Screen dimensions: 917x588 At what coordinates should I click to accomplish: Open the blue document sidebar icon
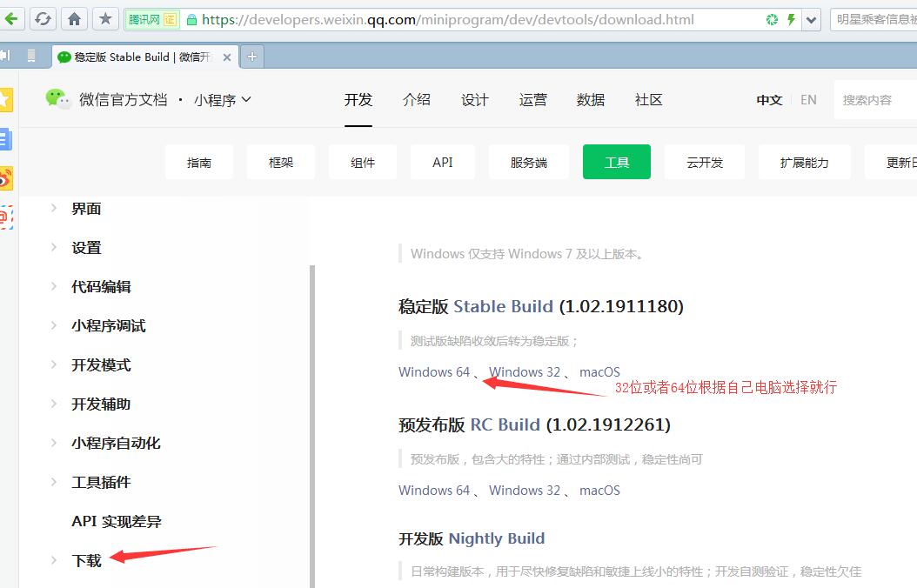[5, 139]
